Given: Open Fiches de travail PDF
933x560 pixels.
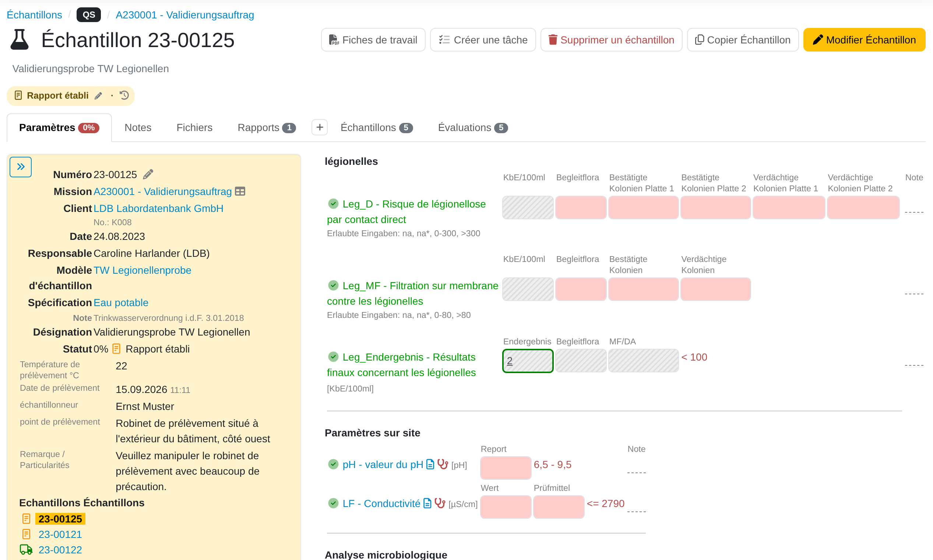Looking at the screenshot, I should point(373,40).
